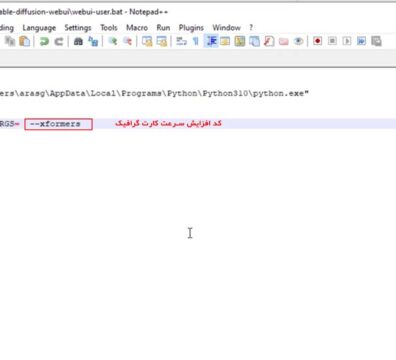Click the Zoom In magnifier icon
This screenshot has width=396, height=360.
coord(113,41)
